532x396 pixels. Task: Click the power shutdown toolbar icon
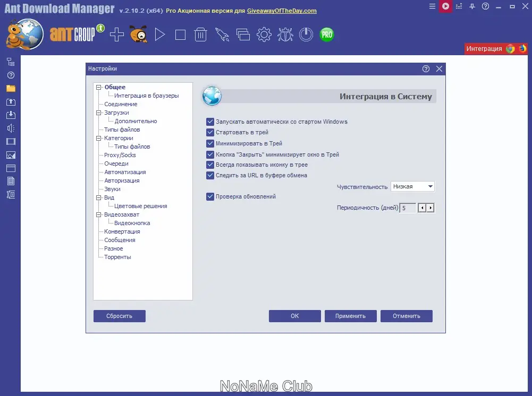click(x=306, y=35)
